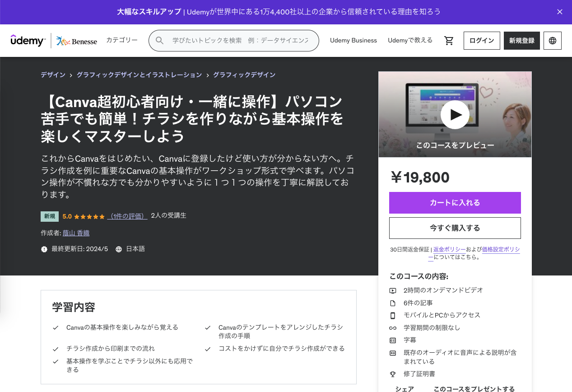Dismiss the promo banner with the X
This screenshot has width=572, height=392.
tap(559, 12)
